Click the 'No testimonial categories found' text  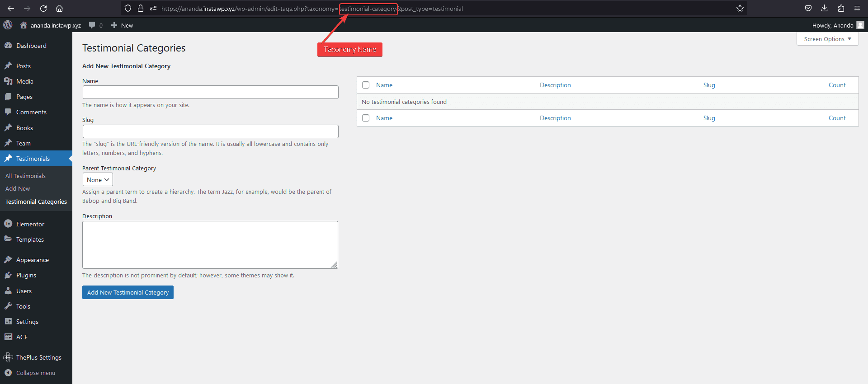pos(404,102)
